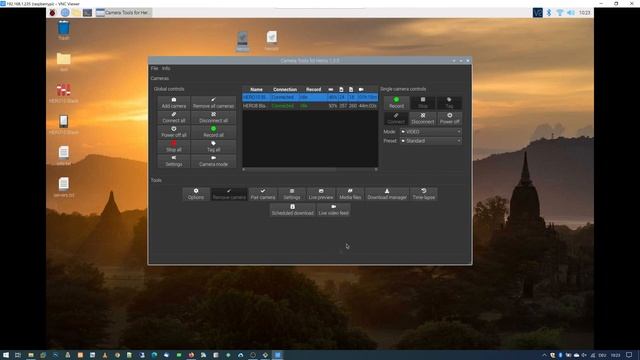
Task: Open the Download manager tool
Action: (x=387, y=194)
